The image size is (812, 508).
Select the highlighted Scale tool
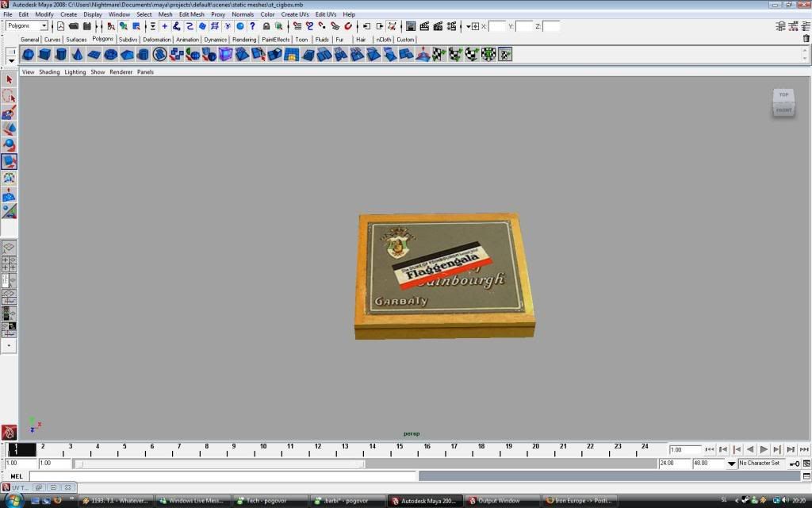[9, 162]
